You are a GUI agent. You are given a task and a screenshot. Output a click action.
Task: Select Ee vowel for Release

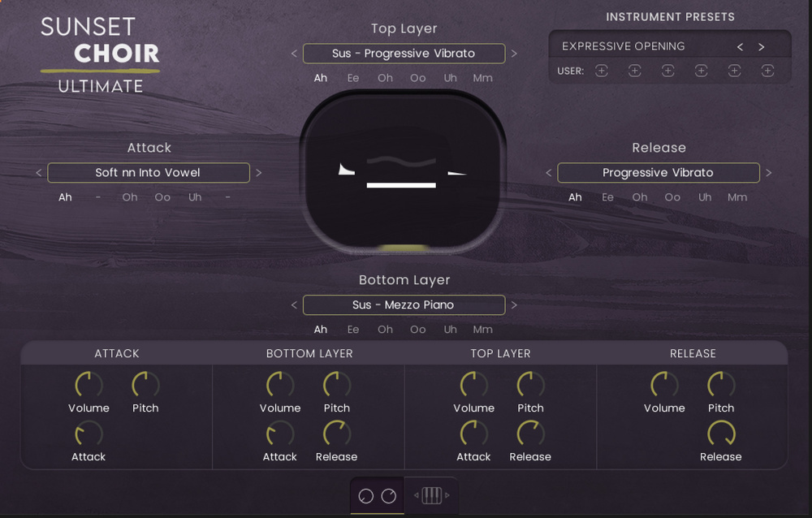coord(608,197)
